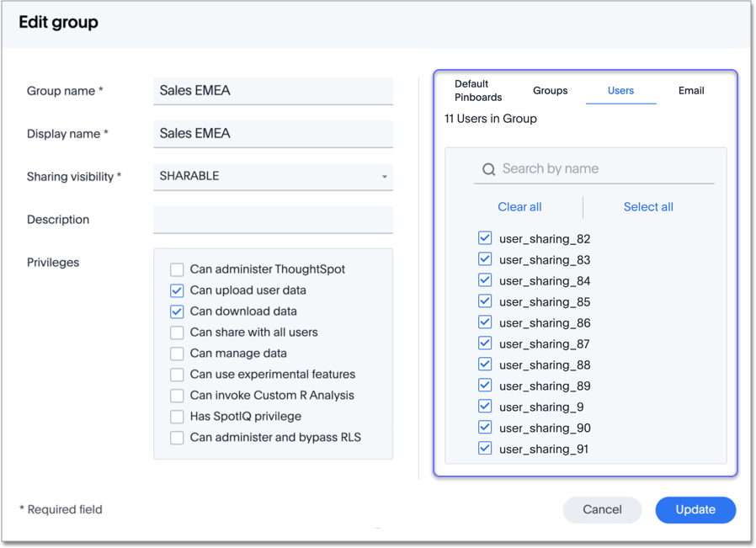
Task: Click the search magnifier icon
Action: (x=488, y=169)
